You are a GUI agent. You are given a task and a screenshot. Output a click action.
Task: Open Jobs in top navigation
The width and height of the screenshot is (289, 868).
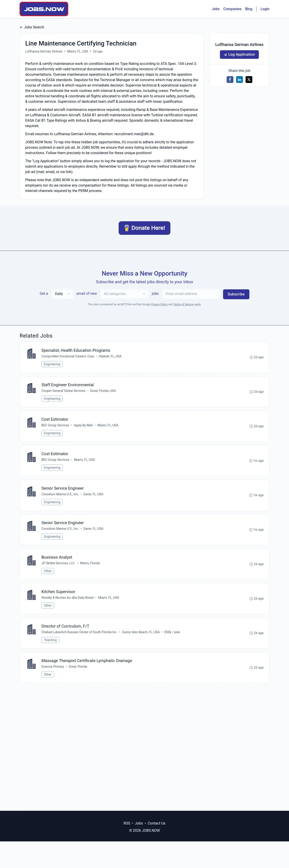click(216, 9)
